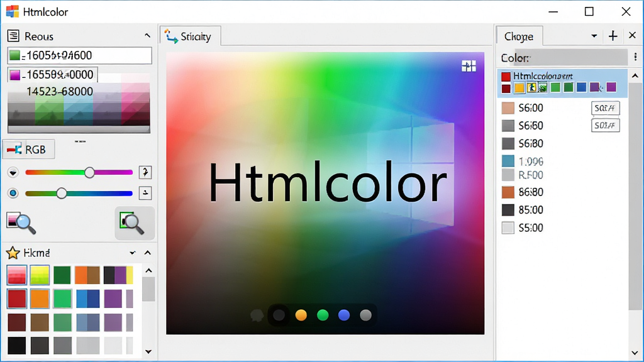Click the Color: search field
The image size is (644, 362).
(571, 58)
